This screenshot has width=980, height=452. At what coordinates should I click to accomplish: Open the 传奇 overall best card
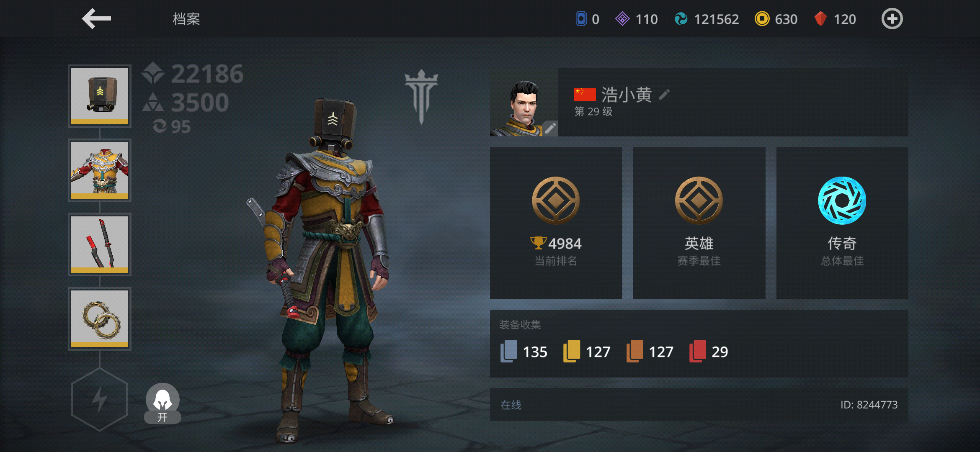coord(842,223)
